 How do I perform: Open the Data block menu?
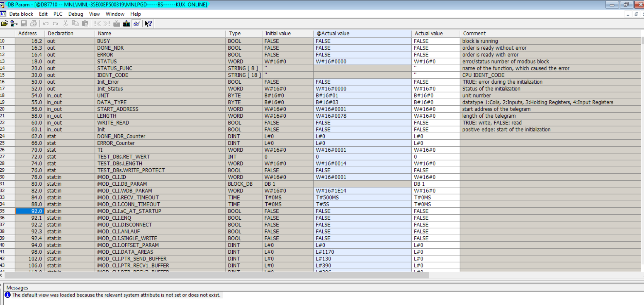click(x=21, y=14)
